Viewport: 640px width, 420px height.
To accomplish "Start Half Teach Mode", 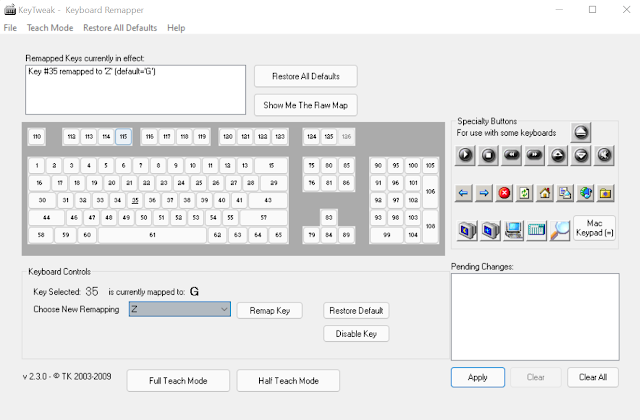I will 288,380.
